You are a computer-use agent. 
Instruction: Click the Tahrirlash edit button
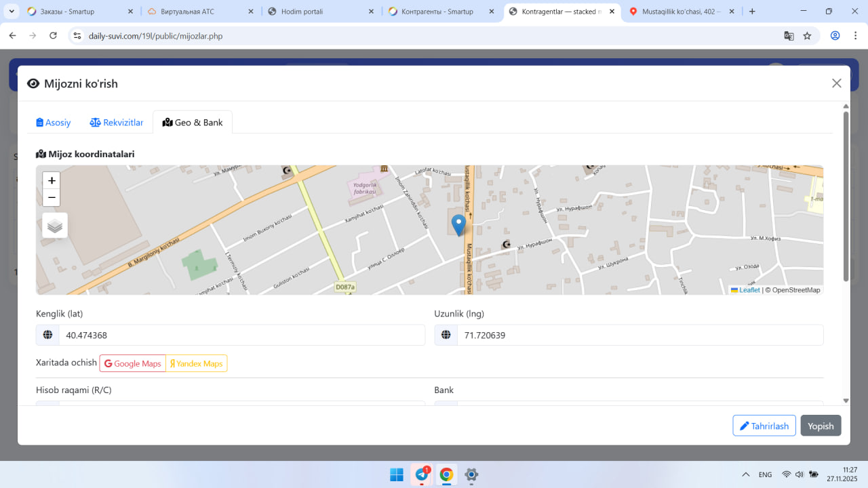coord(764,426)
